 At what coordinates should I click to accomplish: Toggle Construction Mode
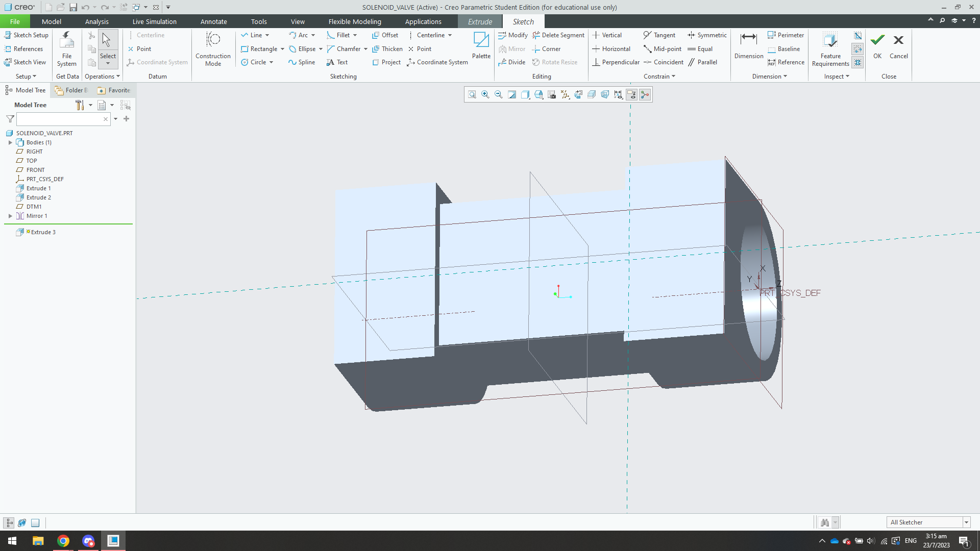tap(213, 49)
